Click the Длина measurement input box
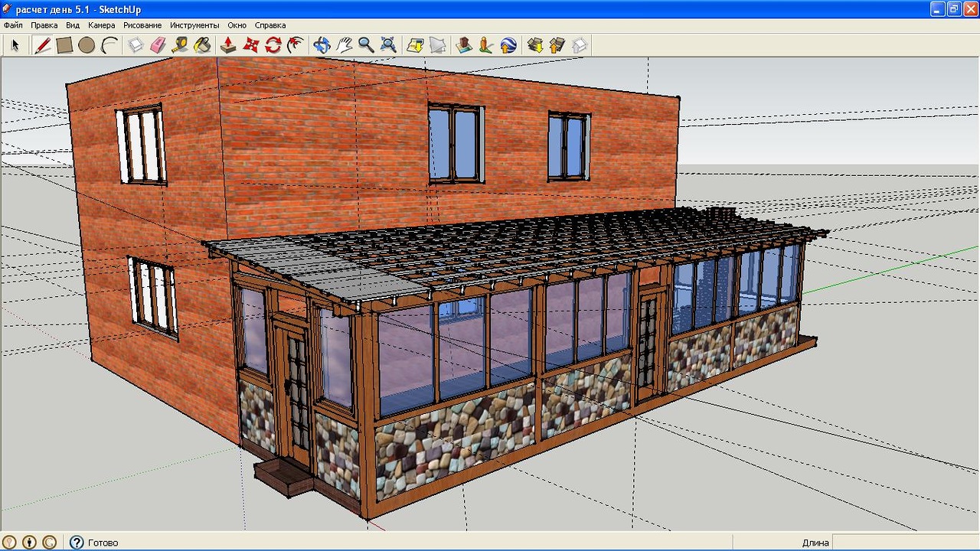 pyautogui.click(x=903, y=543)
